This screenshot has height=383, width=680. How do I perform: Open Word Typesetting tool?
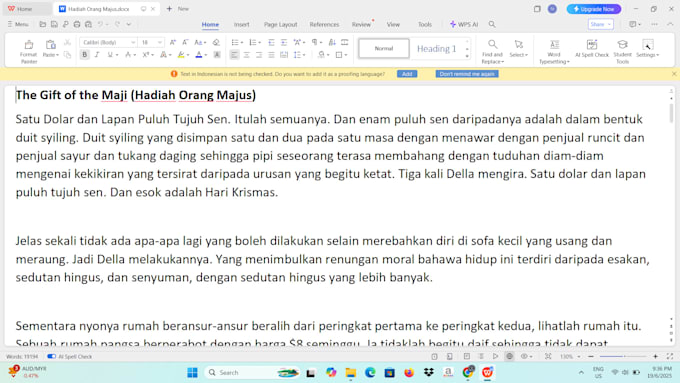click(x=554, y=51)
